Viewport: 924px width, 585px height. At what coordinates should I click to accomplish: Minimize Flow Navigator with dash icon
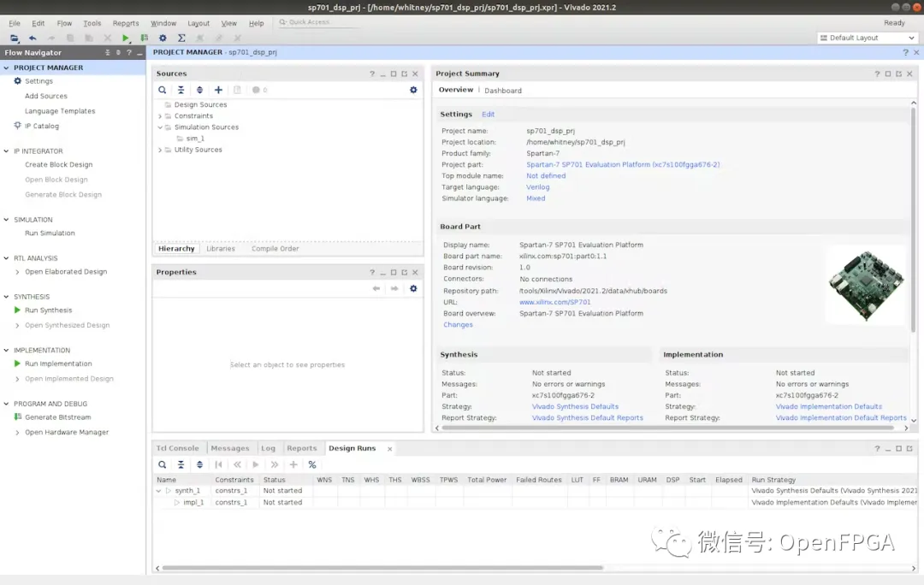click(139, 52)
